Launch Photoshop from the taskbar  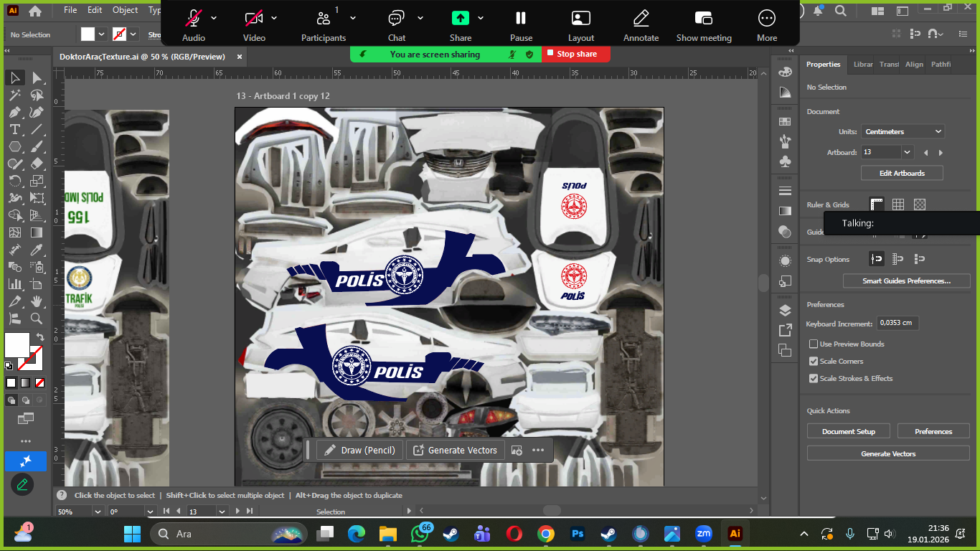[577, 534]
